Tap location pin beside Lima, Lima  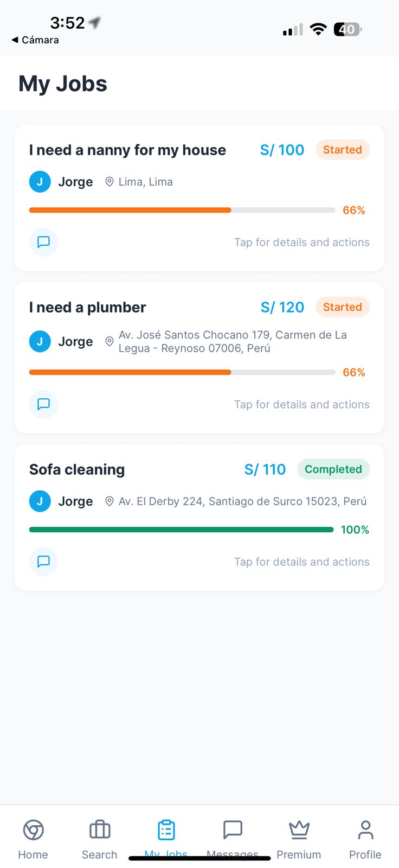tap(109, 182)
